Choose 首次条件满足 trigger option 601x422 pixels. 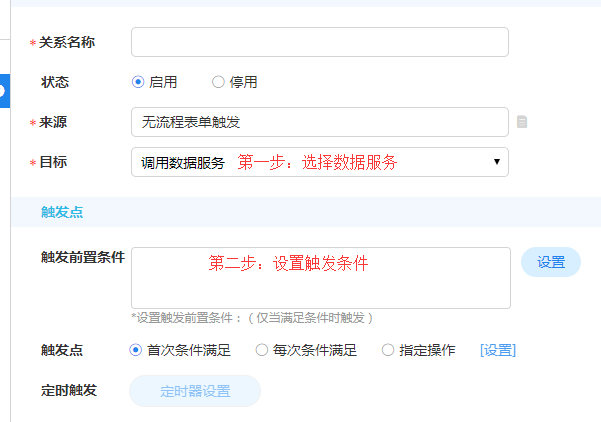point(136,350)
